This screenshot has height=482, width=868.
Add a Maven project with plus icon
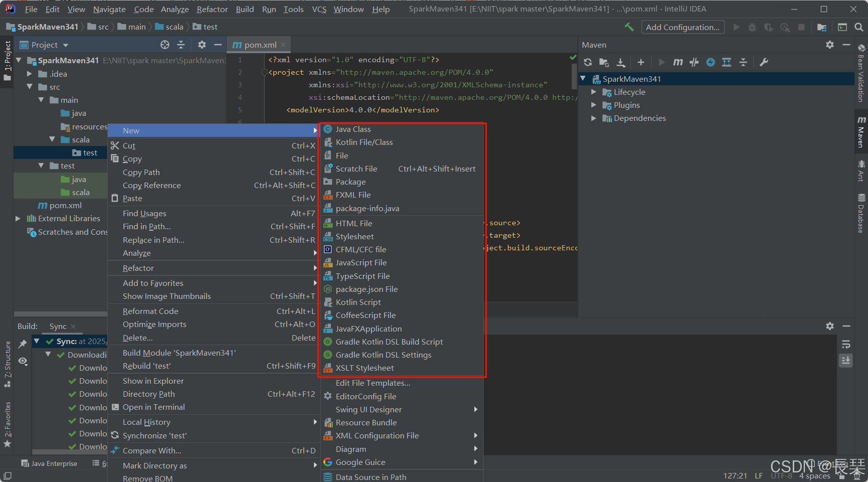tap(641, 62)
